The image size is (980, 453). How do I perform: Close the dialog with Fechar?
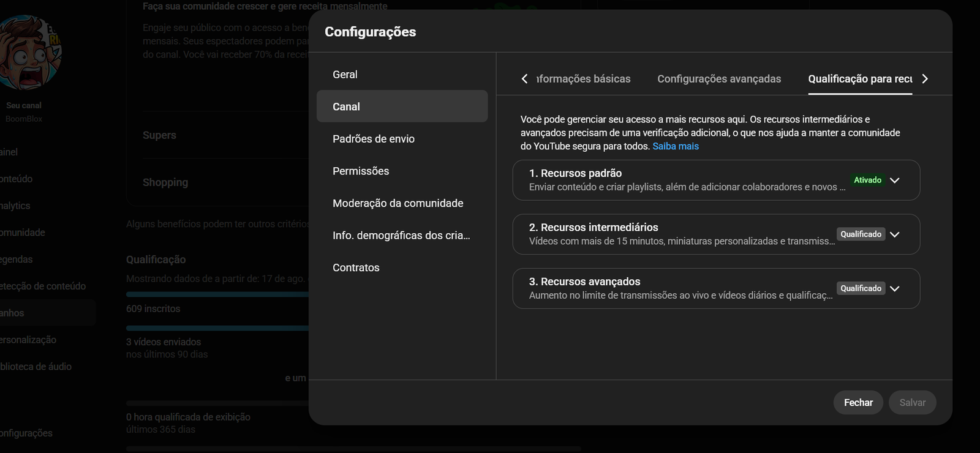click(858, 402)
